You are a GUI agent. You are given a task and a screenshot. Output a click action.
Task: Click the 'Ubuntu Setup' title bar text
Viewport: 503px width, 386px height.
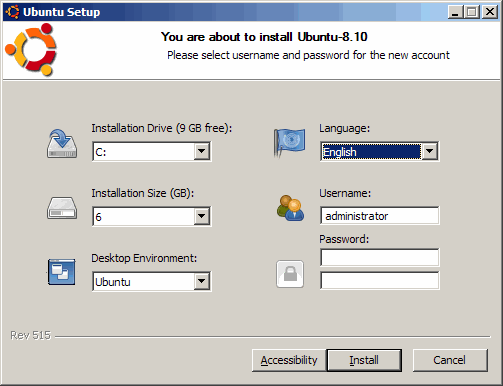pos(62,12)
